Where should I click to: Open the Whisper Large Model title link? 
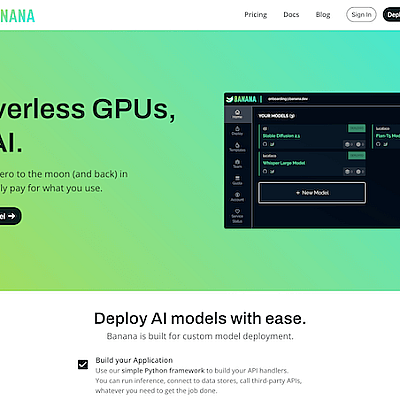[284, 163]
